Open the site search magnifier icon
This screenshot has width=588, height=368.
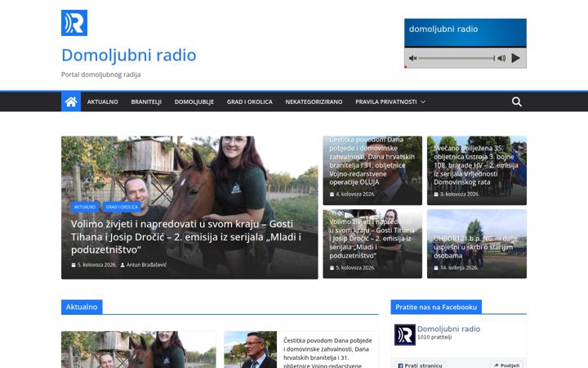[x=517, y=101]
